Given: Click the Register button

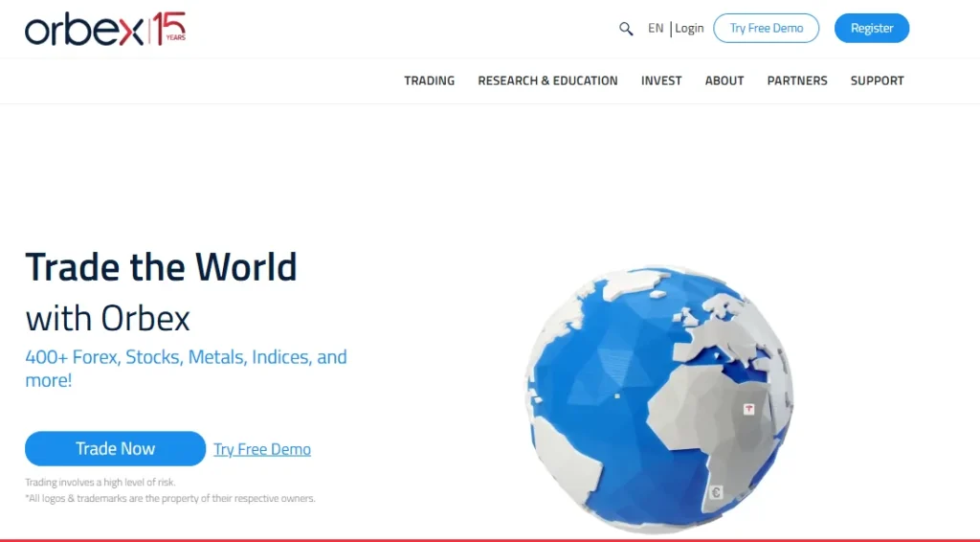Looking at the screenshot, I should coord(872,28).
